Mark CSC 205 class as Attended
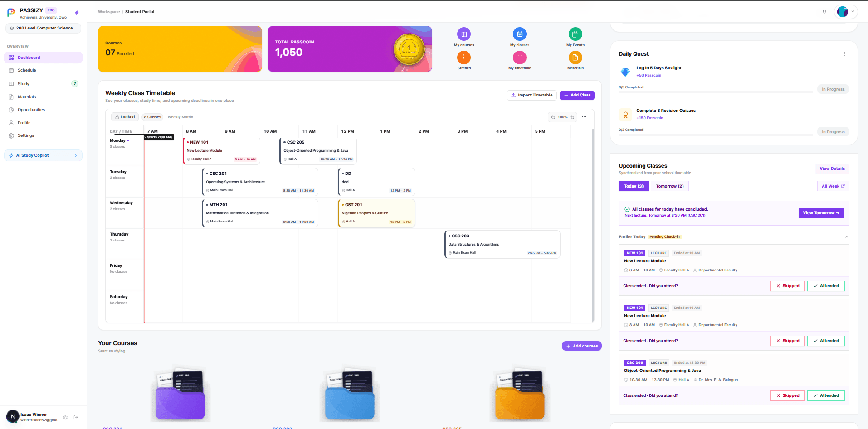 [826, 395]
